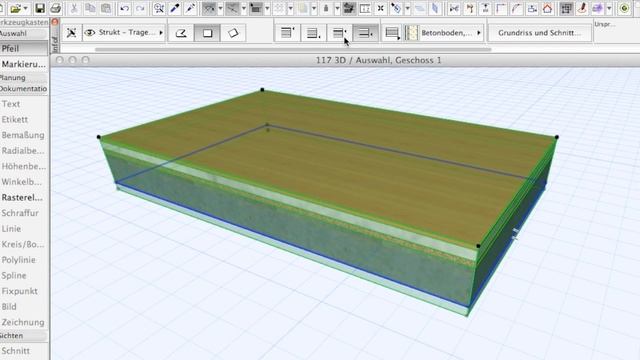Click the slab's top back corner node
Screen dimensions: 640x360
262,89
